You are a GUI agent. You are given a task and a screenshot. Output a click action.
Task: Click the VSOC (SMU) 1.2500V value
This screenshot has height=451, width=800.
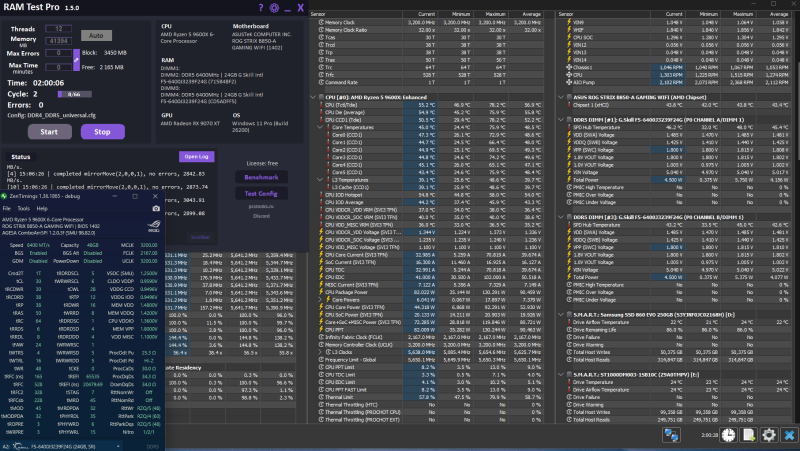148,273
